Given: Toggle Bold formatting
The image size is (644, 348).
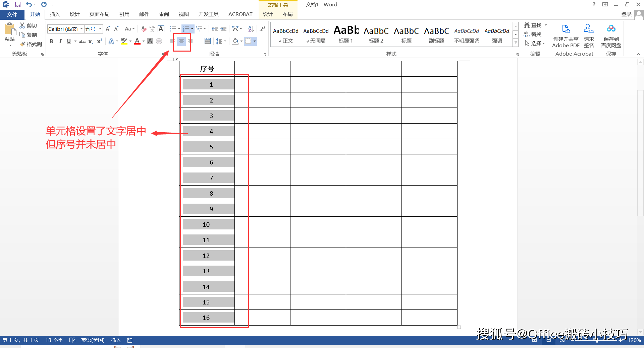Looking at the screenshot, I should pos(51,41).
